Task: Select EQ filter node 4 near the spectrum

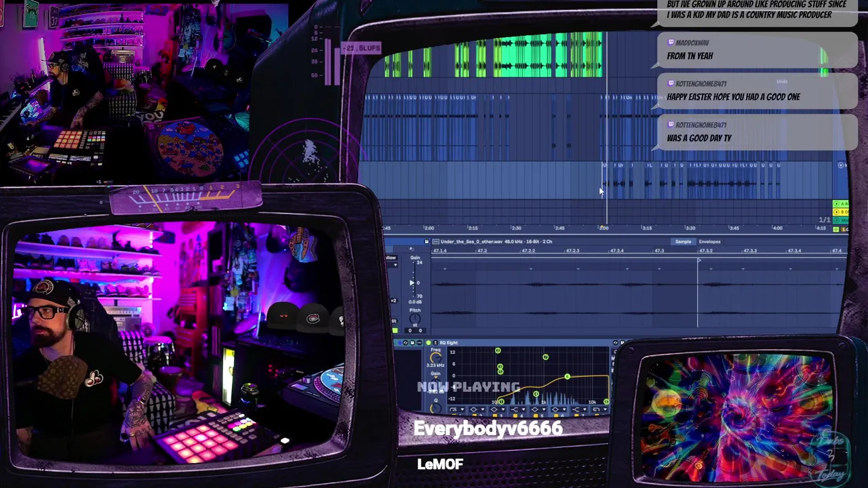Action: click(536, 394)
